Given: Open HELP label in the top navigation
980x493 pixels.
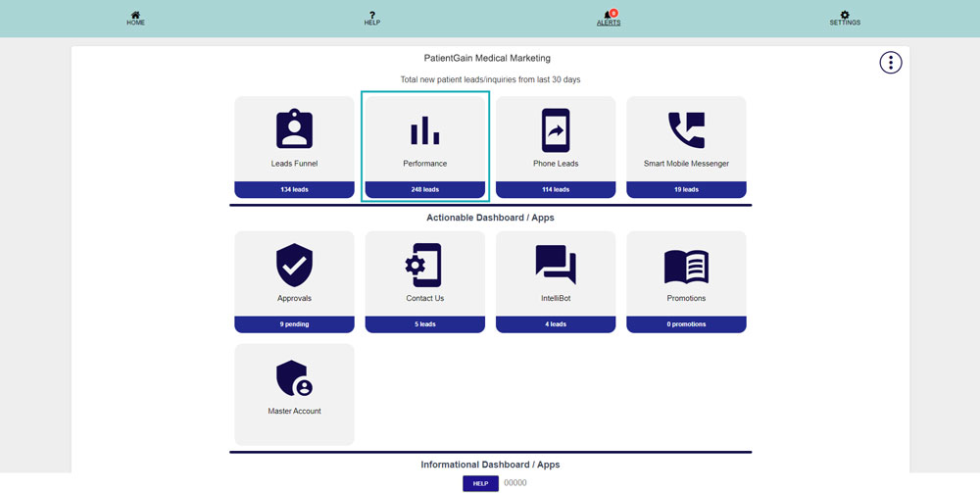Looking at the screenshot, I should click(372, 23).
